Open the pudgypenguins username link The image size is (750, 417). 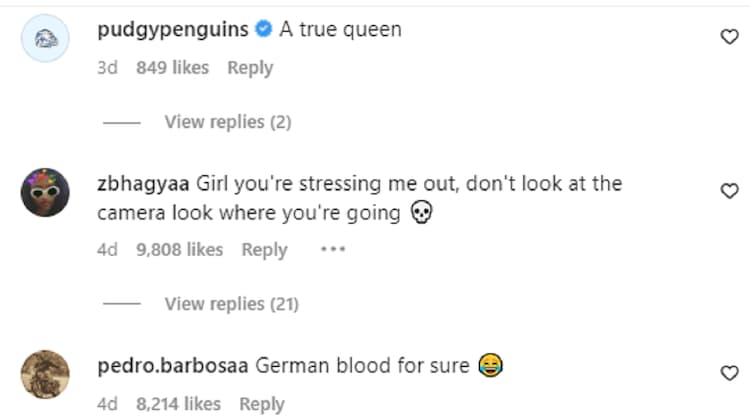174,30
